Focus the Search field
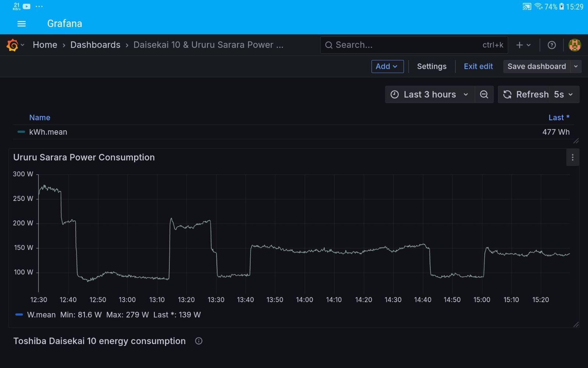Screen dimensions: 588x368 [414, 45]
